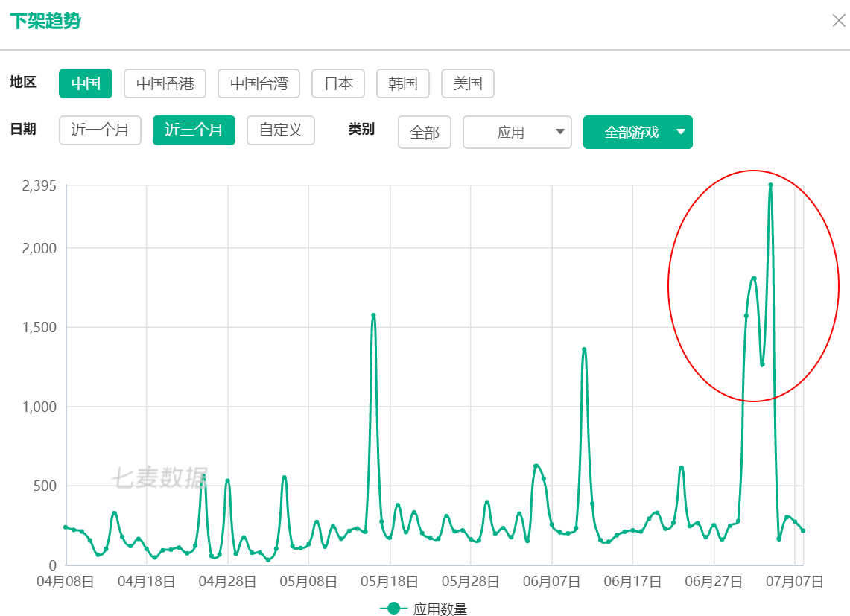
Task: Switch region to 美国
Action: coord(467,83)
